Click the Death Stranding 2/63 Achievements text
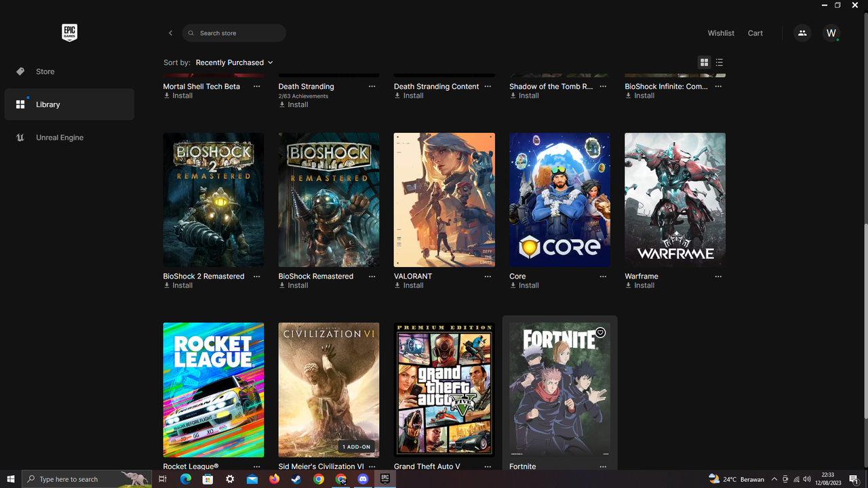Viewport: 868px width, 488px height. click(303, 96)
